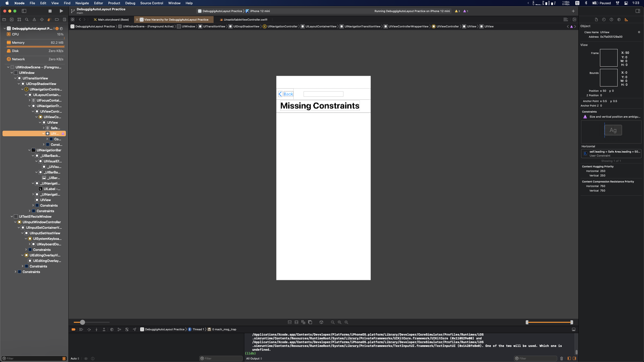644x362 pixels.
Task: Open the Size inspector ruler icon
Action: click(626, 20)
